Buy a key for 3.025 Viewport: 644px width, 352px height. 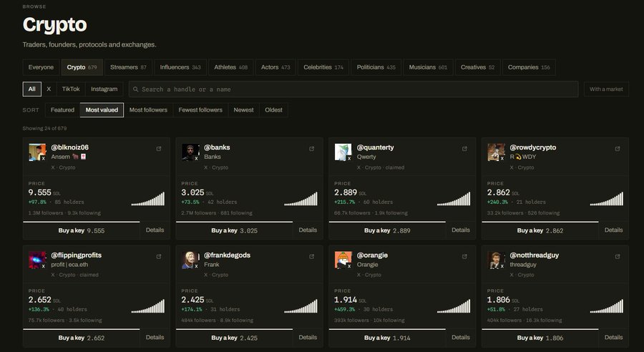click(x=234, y=230)
